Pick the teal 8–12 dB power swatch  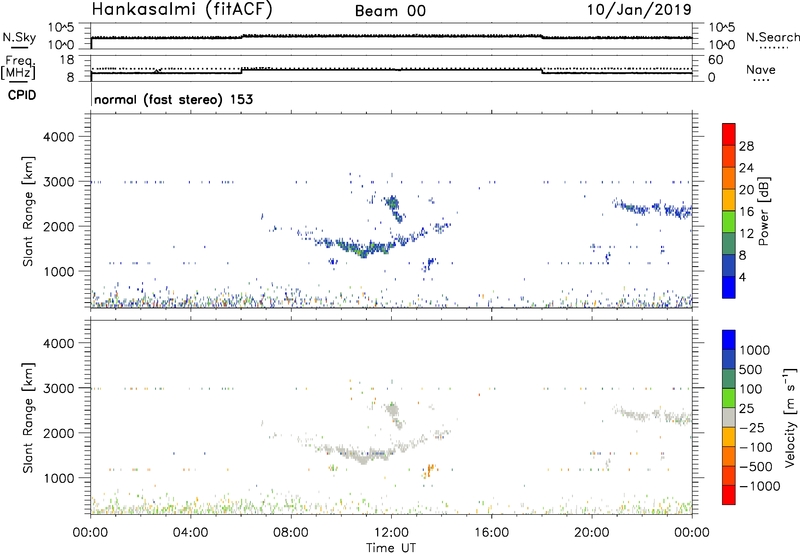click(x=729, y=243)
